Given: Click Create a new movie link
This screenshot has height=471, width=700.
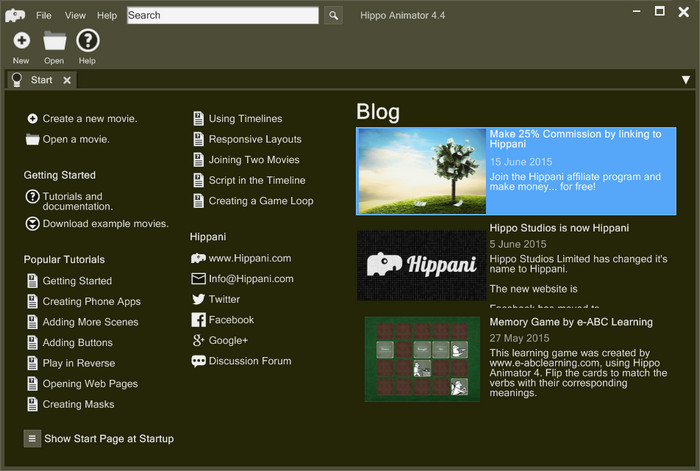Looking at the screenshot, I should (90, 119).
